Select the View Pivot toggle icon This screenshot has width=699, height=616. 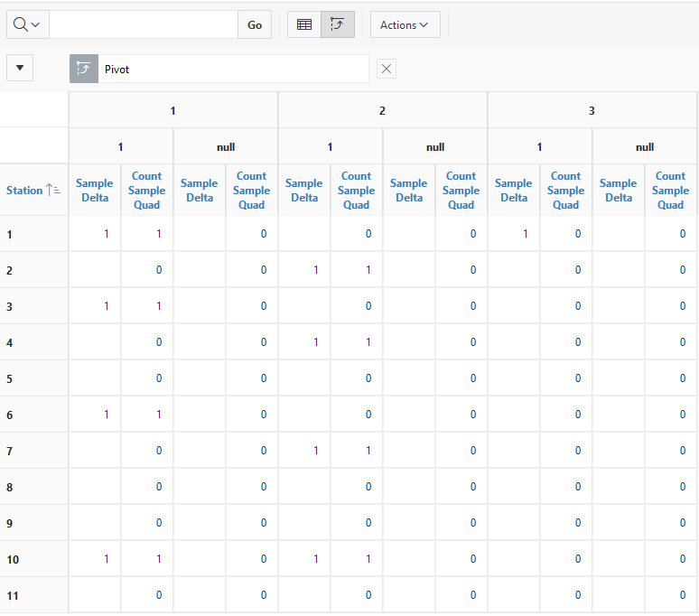pyautogui.click(x=338, y=25)
